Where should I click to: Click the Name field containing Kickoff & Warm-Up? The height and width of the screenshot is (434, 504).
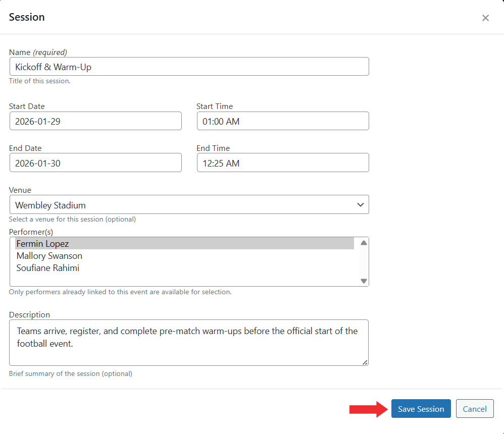point(189,67)
